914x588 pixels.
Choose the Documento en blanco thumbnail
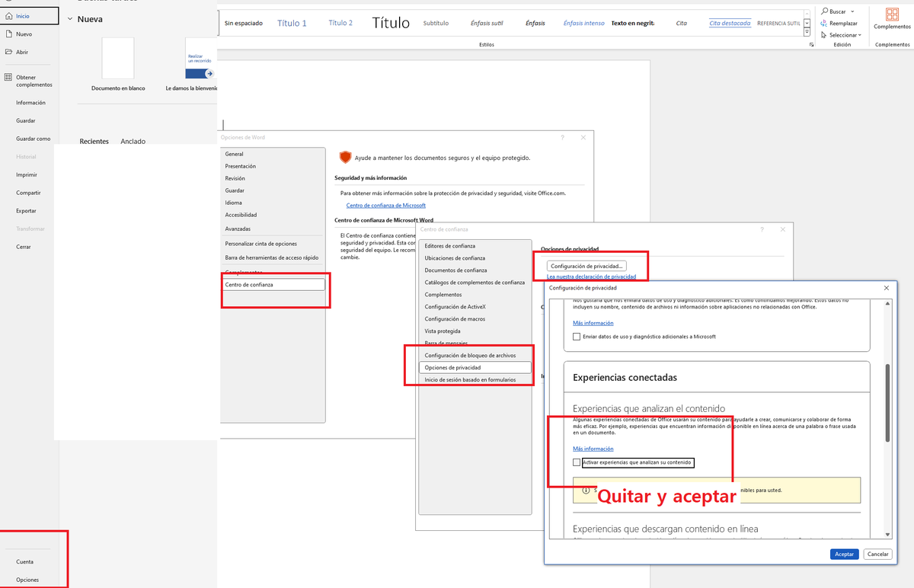118,58
